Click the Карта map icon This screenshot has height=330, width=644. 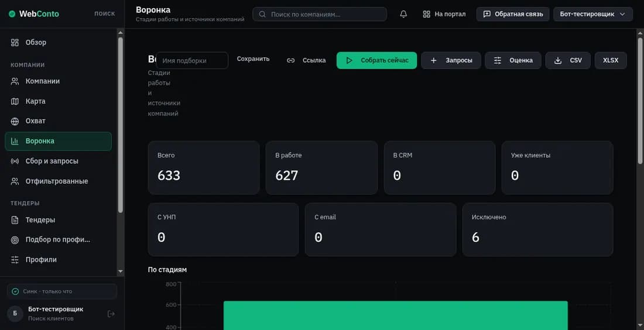tap(15, 101)
